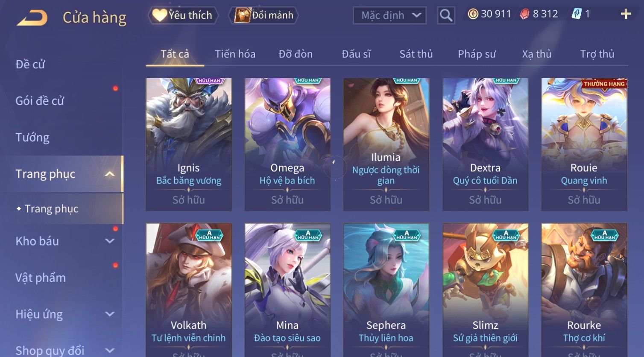Open the search magnifier icon

[446, 15]
